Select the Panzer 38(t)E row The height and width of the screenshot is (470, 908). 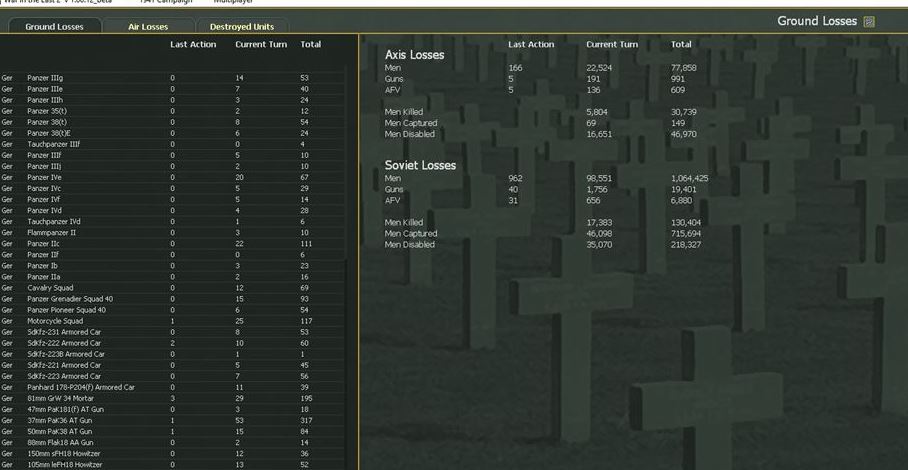173,133
